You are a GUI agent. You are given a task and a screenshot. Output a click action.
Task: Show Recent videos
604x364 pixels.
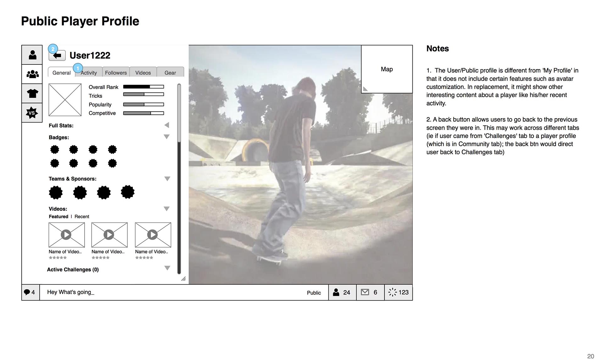point(82,217)
